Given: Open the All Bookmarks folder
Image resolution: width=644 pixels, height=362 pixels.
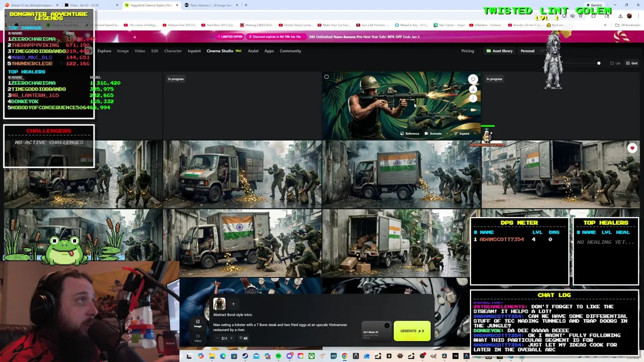Looking at the screenshot, I should click(x=627, y=25).
